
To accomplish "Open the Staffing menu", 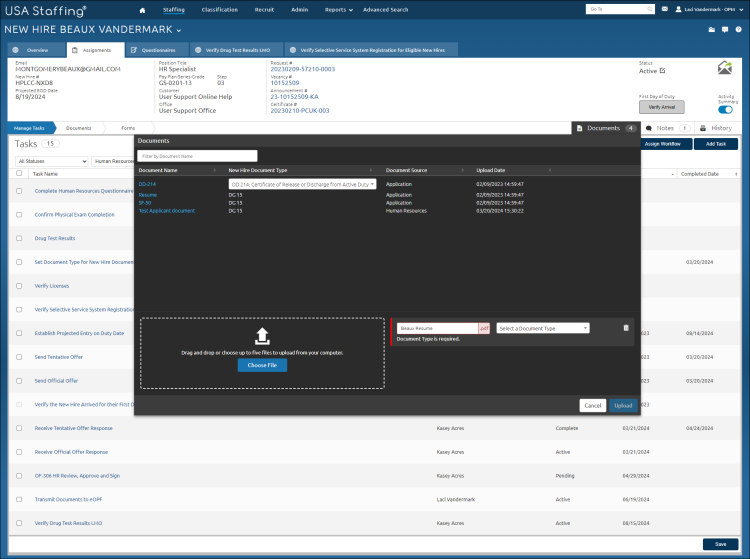I will tap(174, 10).
